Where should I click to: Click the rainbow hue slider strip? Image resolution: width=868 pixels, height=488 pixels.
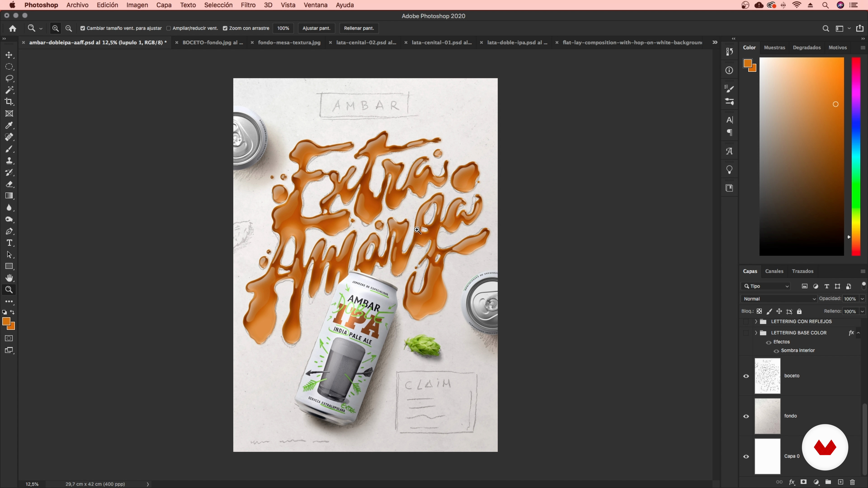point(856,157)
